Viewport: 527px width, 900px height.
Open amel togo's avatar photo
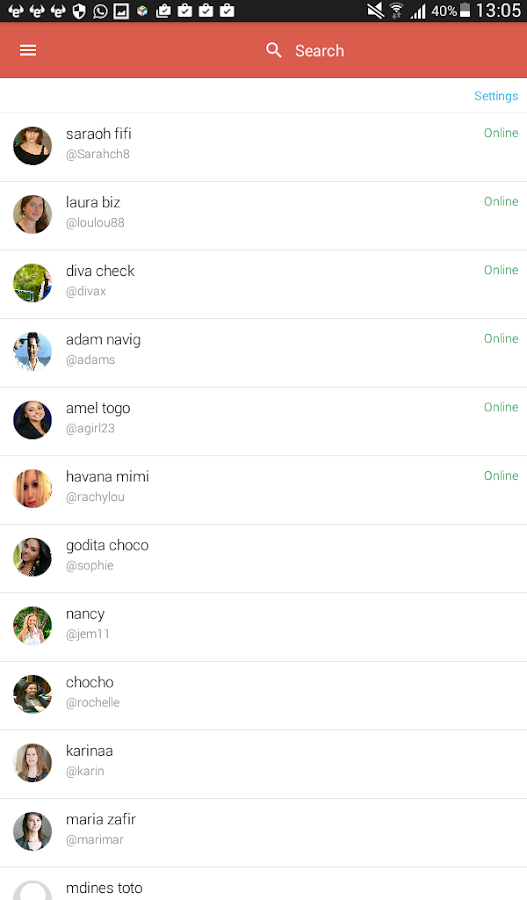33,420
